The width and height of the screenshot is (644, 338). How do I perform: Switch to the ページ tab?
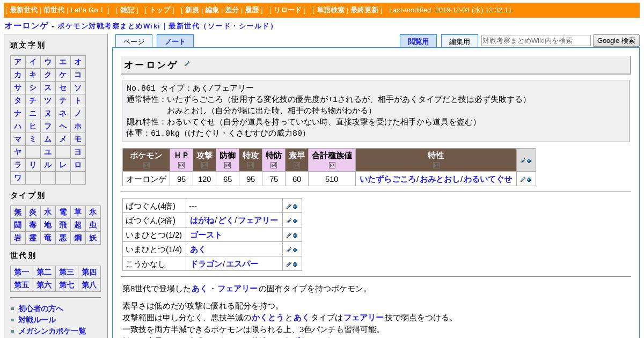134,41
